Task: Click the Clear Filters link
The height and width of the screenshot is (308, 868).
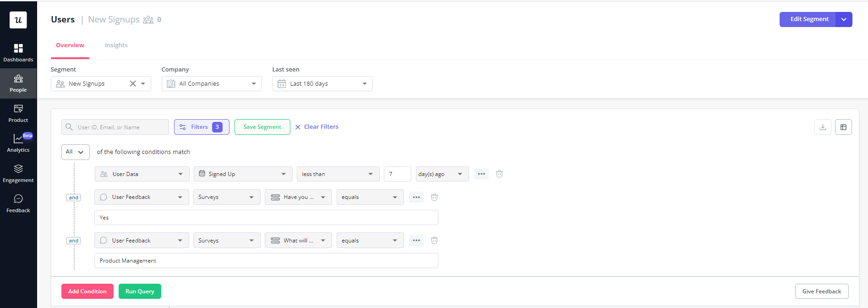Action: point(317,127)
